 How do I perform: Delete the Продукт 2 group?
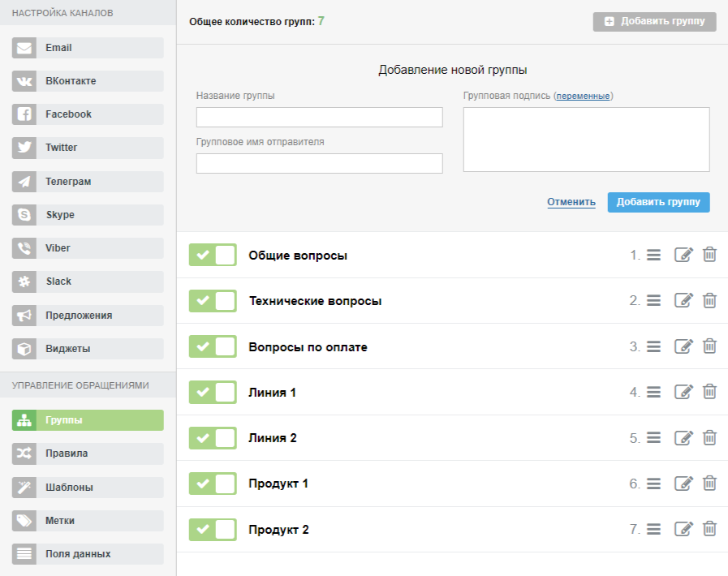click(709, 529)
